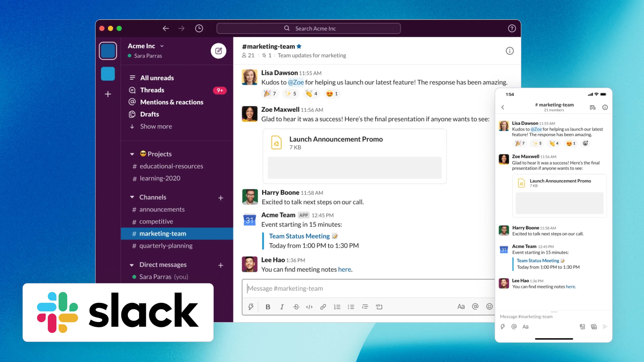644x362 pixels.
Task: Switch to the second light-blue workspace tile
Action: [108, 74]
